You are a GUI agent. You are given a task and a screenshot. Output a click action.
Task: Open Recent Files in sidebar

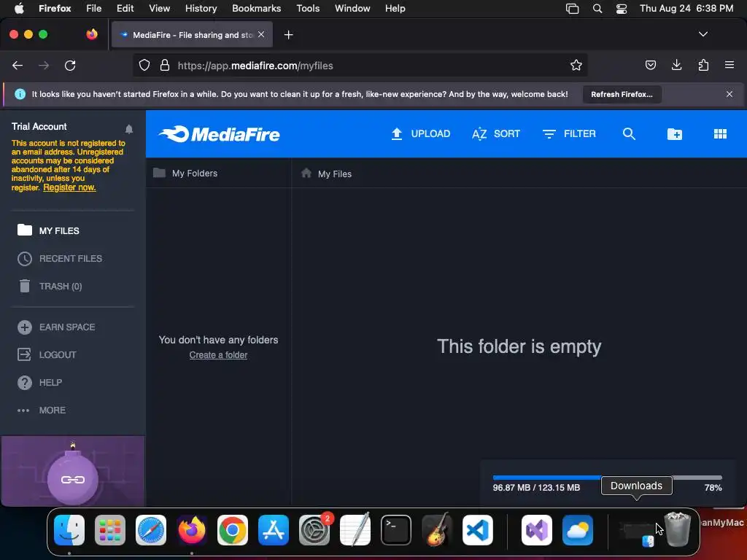pyautogui.click(x=60, y=259)
